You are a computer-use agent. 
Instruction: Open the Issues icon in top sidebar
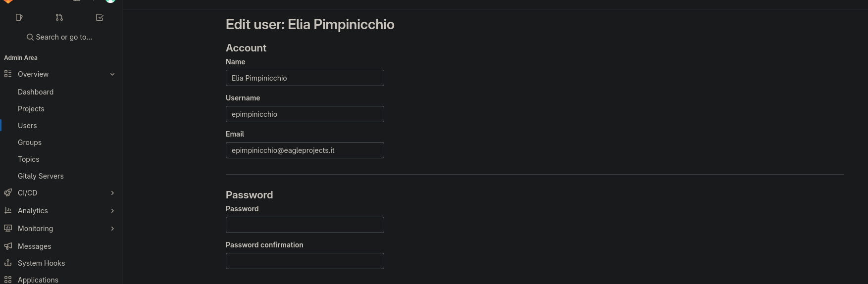click(x=19, y=17)
